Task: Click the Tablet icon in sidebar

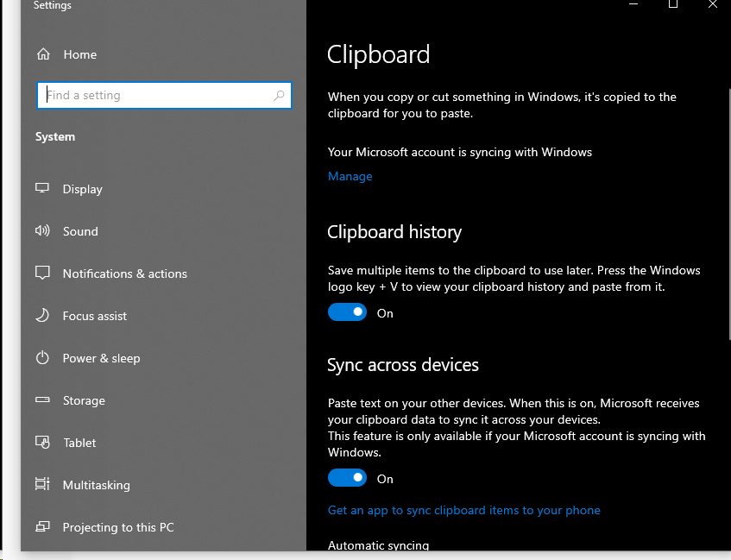Action: (x=42, y=442)
